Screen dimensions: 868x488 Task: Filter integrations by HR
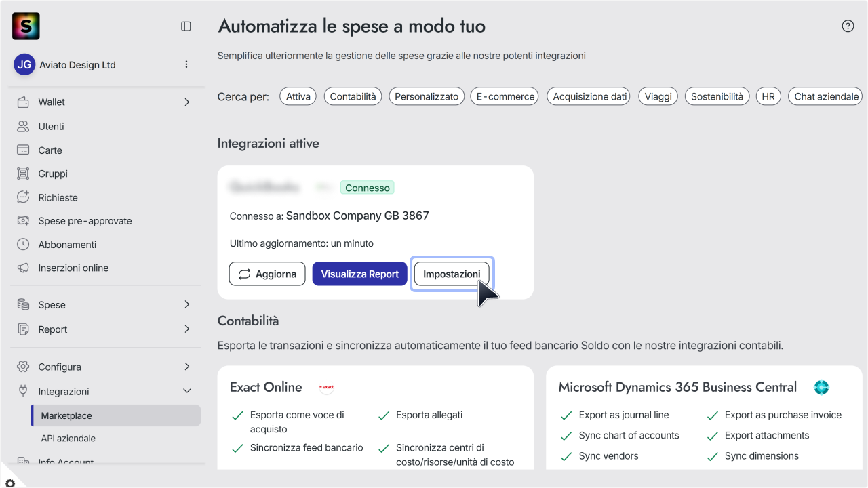(768, 96)
